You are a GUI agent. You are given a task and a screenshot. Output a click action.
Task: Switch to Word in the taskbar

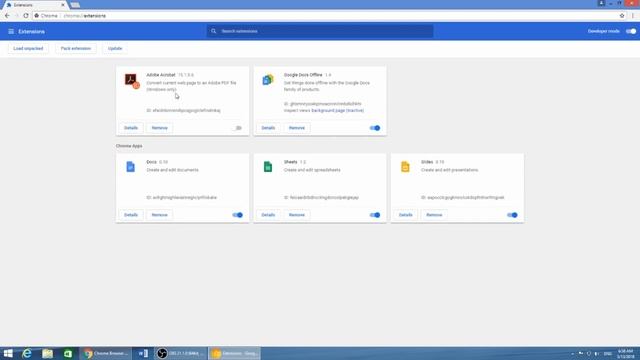coord(143,353)
